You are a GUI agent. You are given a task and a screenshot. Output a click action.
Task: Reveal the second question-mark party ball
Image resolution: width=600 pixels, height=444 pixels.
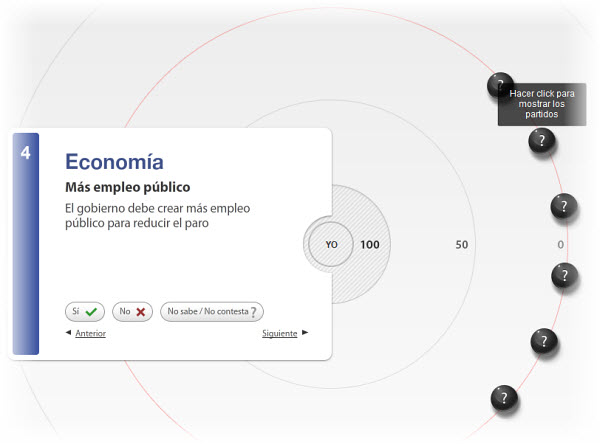coord(541,141)
